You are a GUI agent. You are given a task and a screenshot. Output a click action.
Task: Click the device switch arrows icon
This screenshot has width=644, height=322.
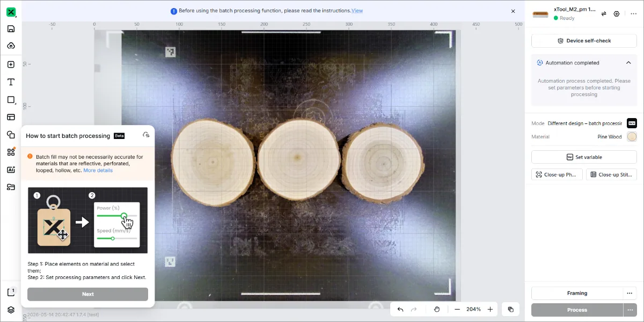[604, 14]
